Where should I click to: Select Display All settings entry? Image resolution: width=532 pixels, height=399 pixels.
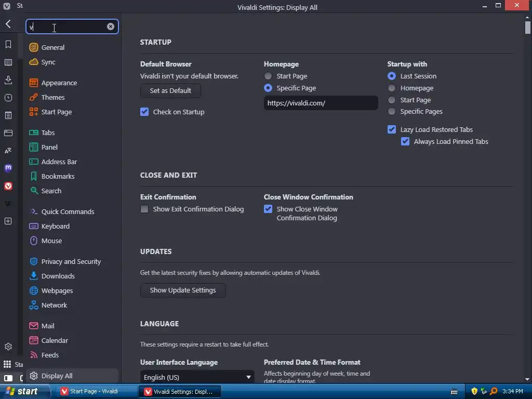[72, 376]
